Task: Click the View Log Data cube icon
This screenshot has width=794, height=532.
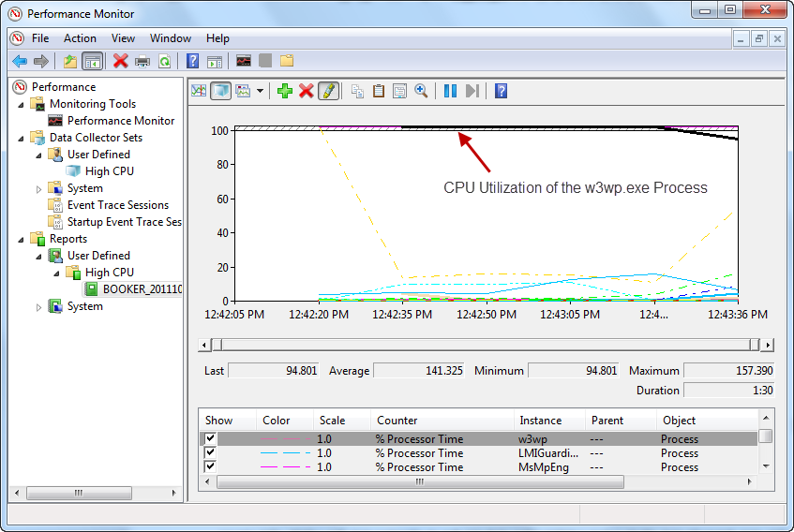Action: pyautogui.click(x=220, y=91)
